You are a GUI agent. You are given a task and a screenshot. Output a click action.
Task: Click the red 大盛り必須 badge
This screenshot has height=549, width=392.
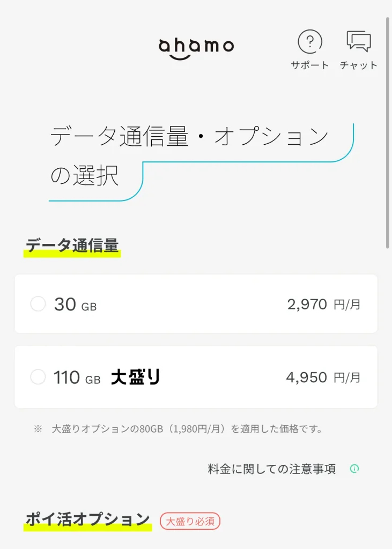pyautogui.click(x=190, y=521)
